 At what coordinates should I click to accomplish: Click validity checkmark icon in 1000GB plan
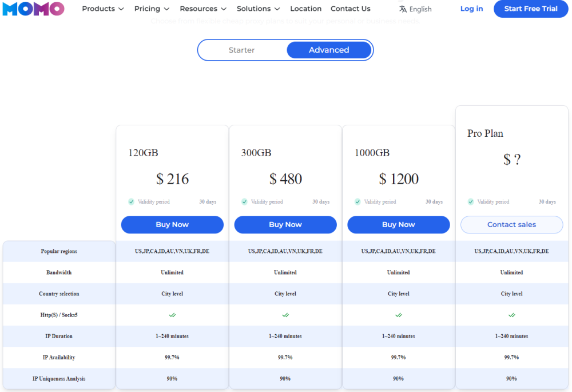[x=357, y=202]
